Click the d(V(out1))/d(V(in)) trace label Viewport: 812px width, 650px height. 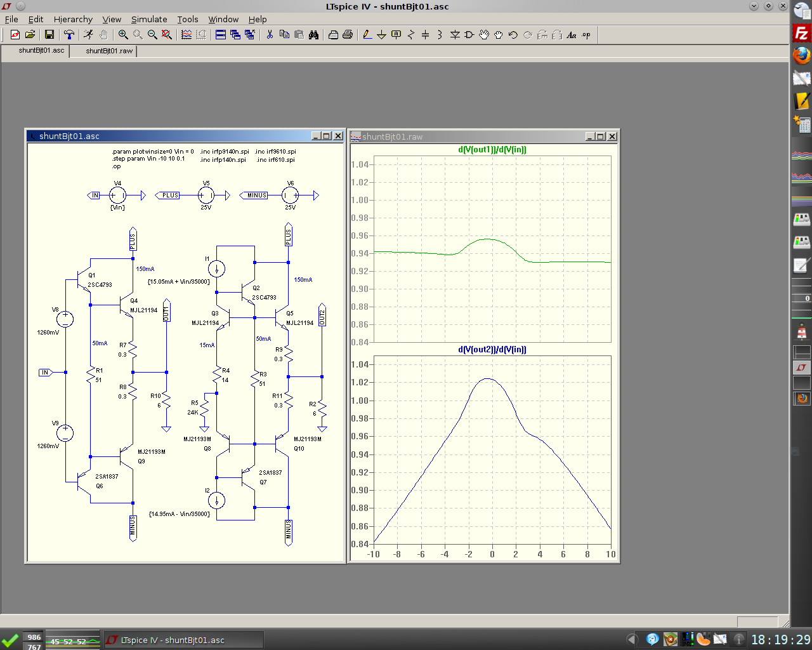coord(492,150)
